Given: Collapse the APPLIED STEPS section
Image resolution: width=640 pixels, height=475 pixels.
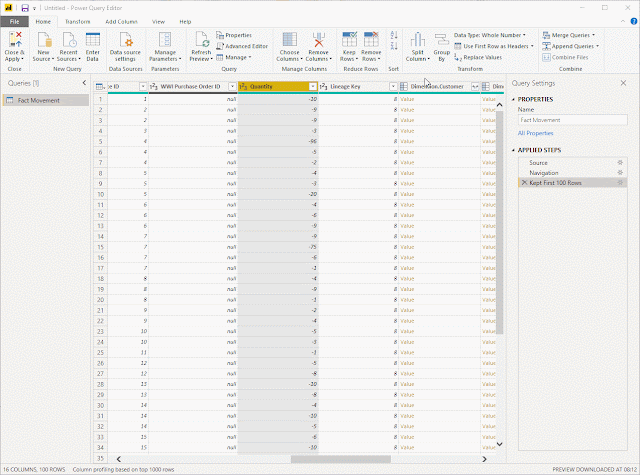Looking at the screenshot, I should point(513,150).
